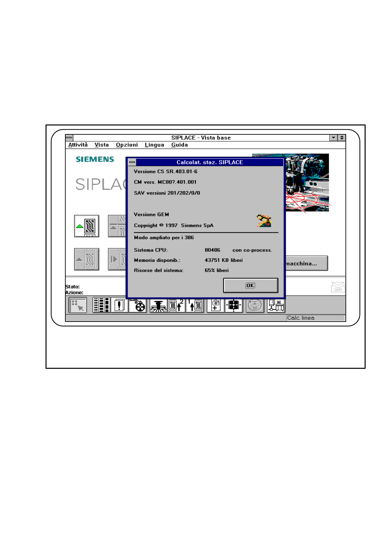This screenshot has width=392, height=556.
Task: Click the Memoria disponib.: label
Action: (157, 260)
